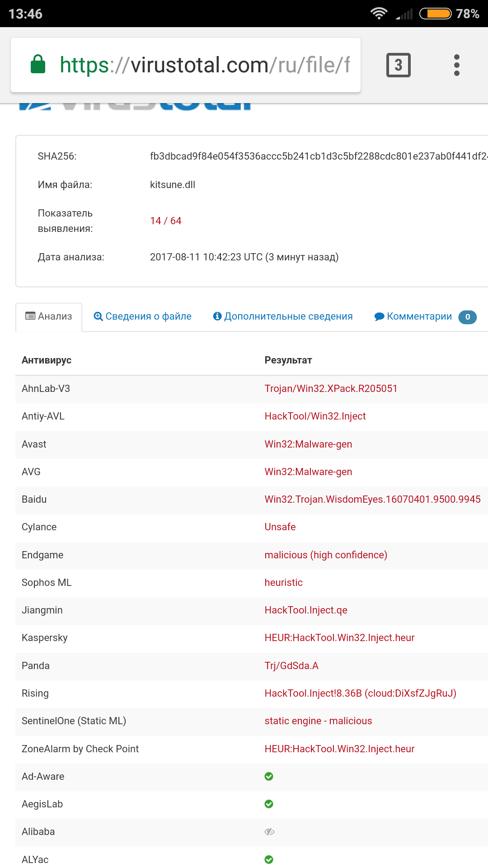Screen dimensions: 488x868
Task: Tap the green checkmark icon for Ad-Aware
Action: (269, 776)
